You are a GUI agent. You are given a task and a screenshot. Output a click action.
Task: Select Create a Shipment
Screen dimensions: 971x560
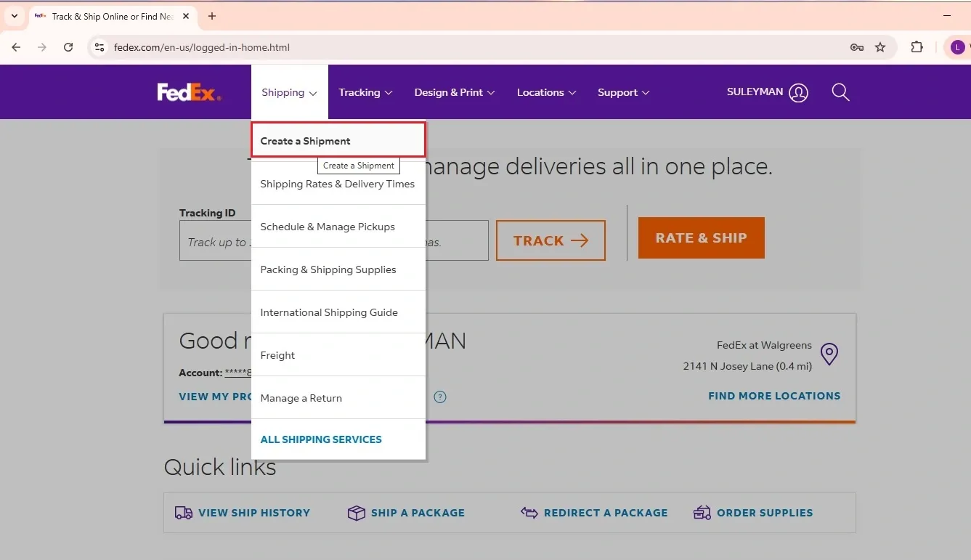click(x=338, y=139)
